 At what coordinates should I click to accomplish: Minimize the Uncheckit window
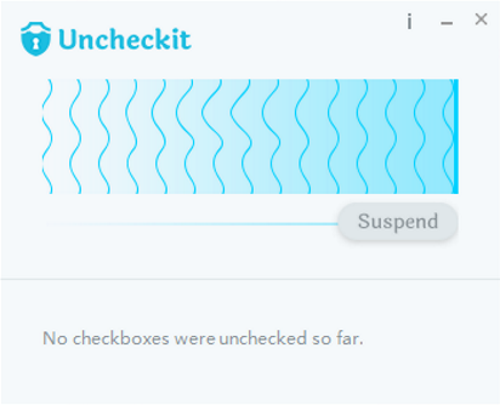pyautogui.click(x=447, y=23)
